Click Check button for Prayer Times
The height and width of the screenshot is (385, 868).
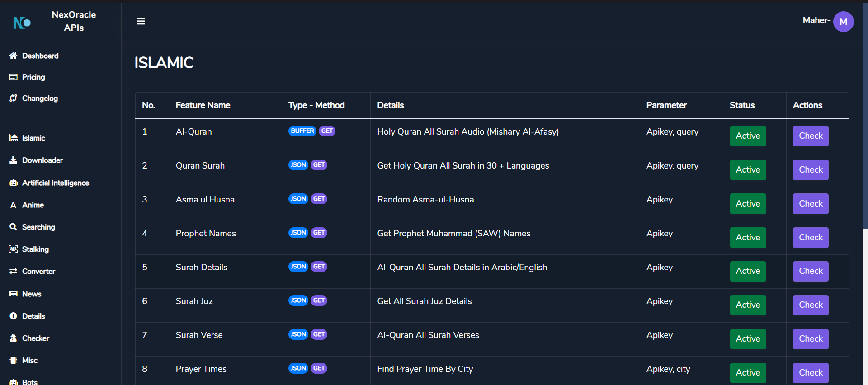[811, 373]
